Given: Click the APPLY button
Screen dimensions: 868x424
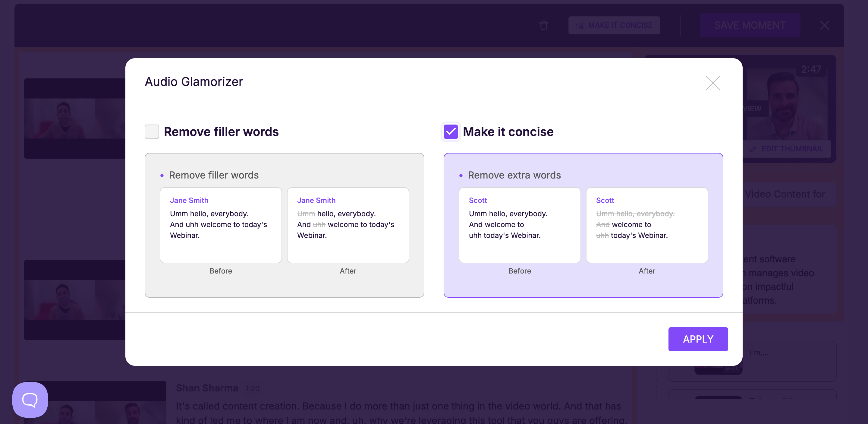Looking at the screenshot, I should (x=698, y=339).
